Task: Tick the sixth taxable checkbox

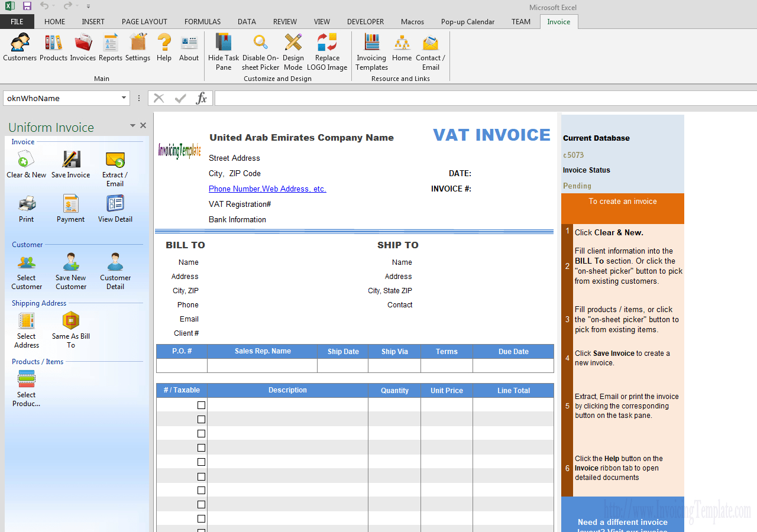Action: [x=201, y=476]
